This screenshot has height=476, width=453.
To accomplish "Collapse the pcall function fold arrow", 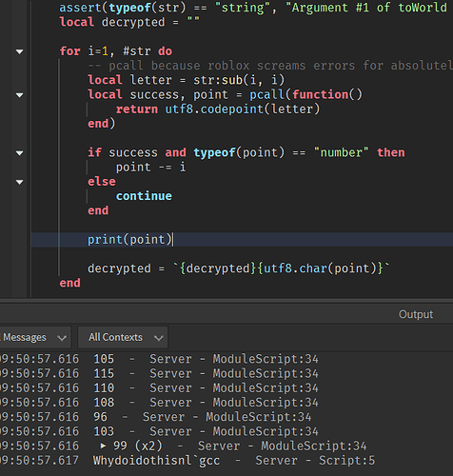I will pyautogui.click(x=20, y=95).
